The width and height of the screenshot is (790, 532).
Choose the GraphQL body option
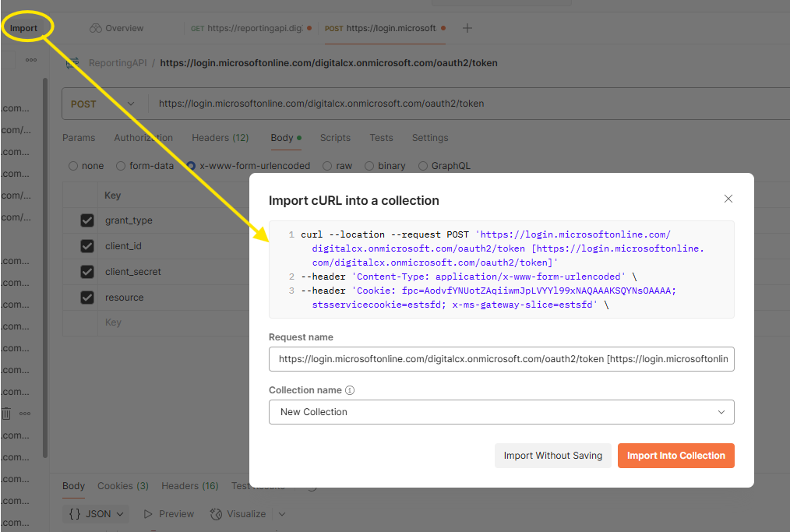[423, 166]
